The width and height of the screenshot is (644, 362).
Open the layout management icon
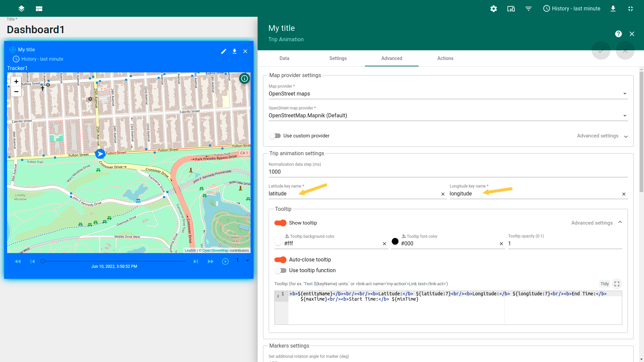click(39, 9)
